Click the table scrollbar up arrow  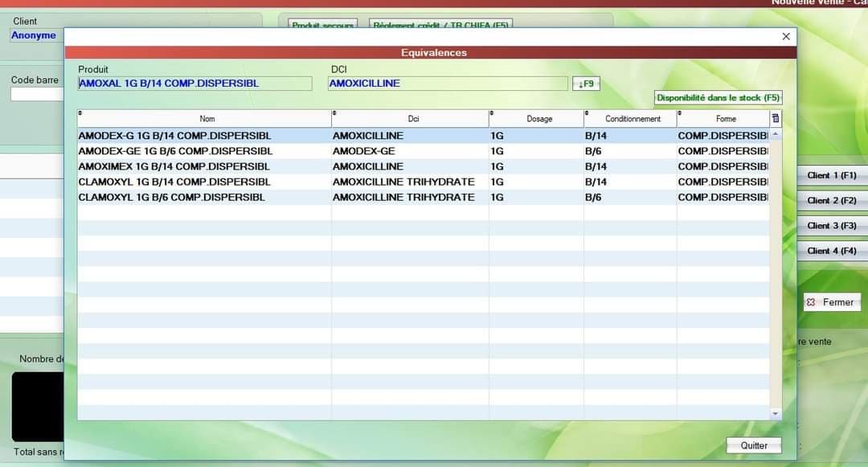click(x=776, y=134)
